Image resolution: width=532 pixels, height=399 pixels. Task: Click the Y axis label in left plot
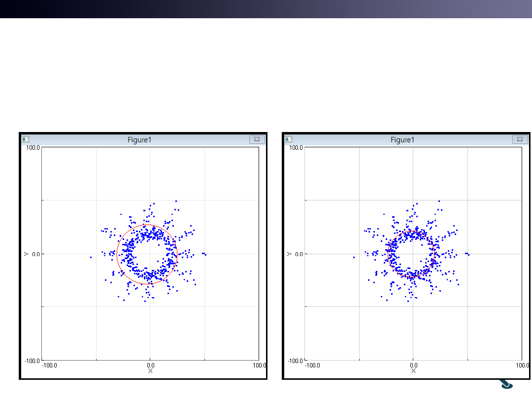pos(26,254)
